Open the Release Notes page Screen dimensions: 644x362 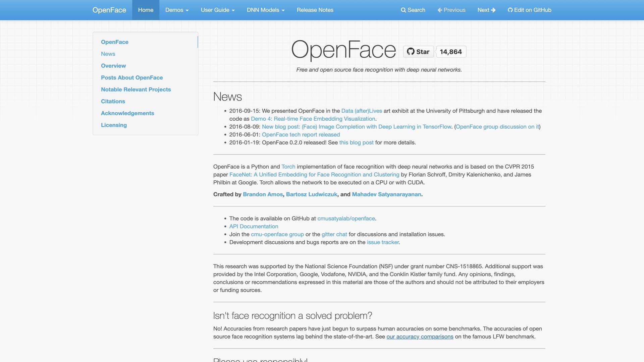tap(315, 10)
